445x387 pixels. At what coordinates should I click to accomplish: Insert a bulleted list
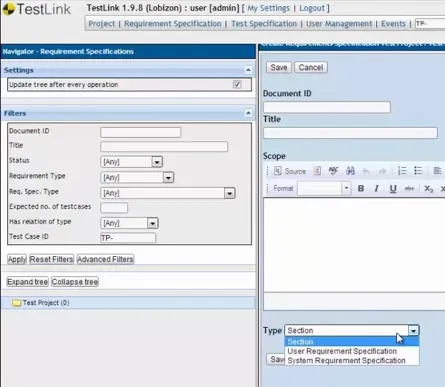(418, 171)
